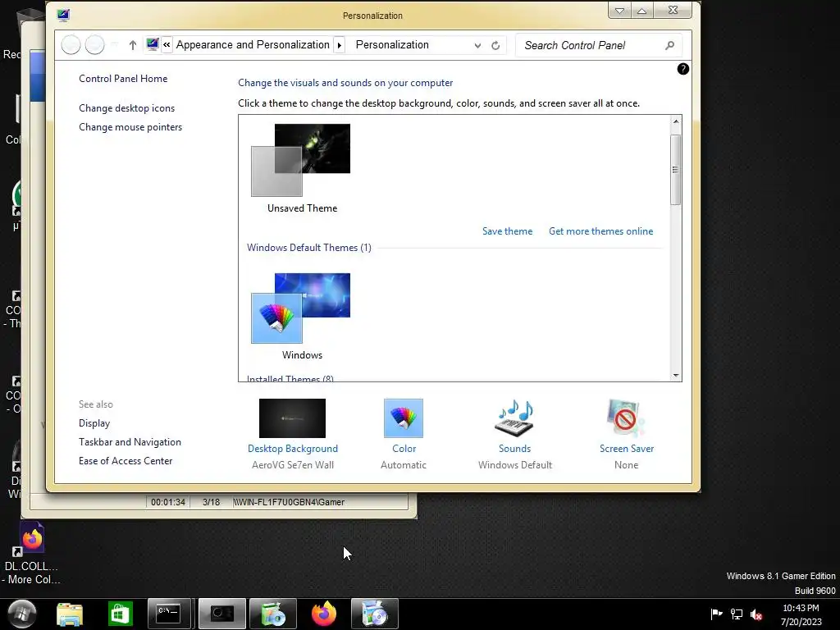Image resolution: width=840 pixels, height=630 pixels.
Task: Open Firefox from the taskbar
Action: (x=323, y=614)
